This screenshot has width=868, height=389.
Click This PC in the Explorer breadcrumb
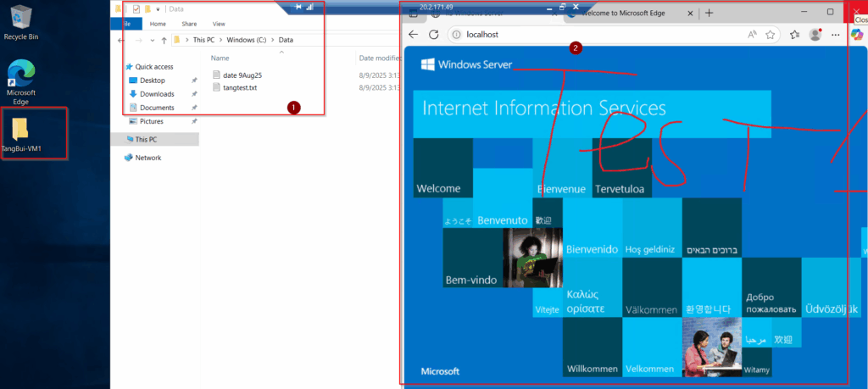click(203, 40)
